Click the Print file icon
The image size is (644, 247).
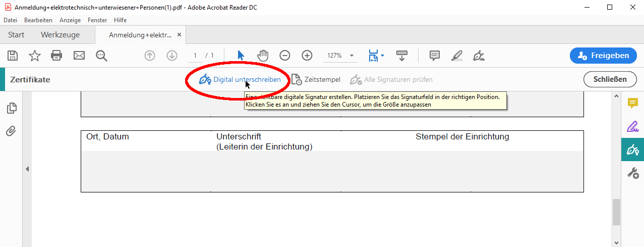click(x=56, y=56)
